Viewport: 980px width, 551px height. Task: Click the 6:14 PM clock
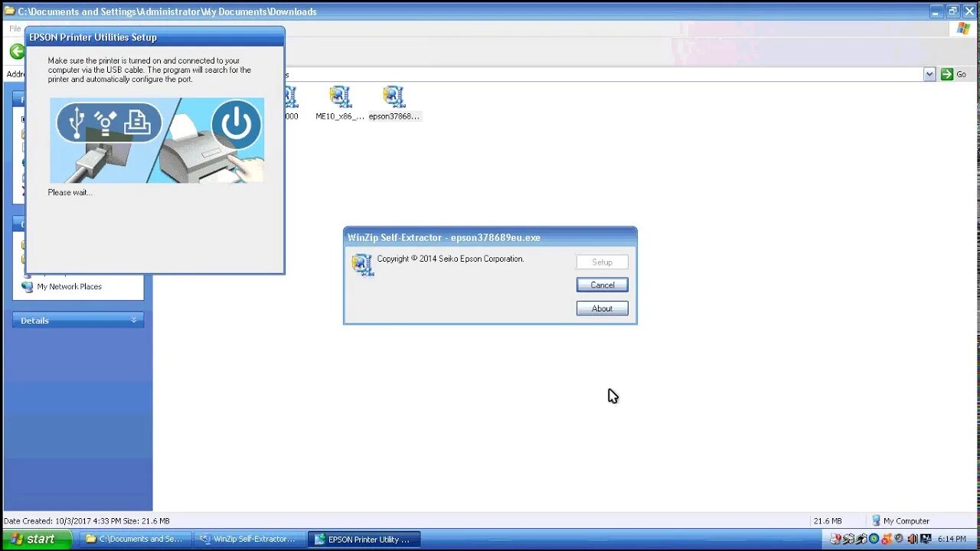tap(952, 539)
